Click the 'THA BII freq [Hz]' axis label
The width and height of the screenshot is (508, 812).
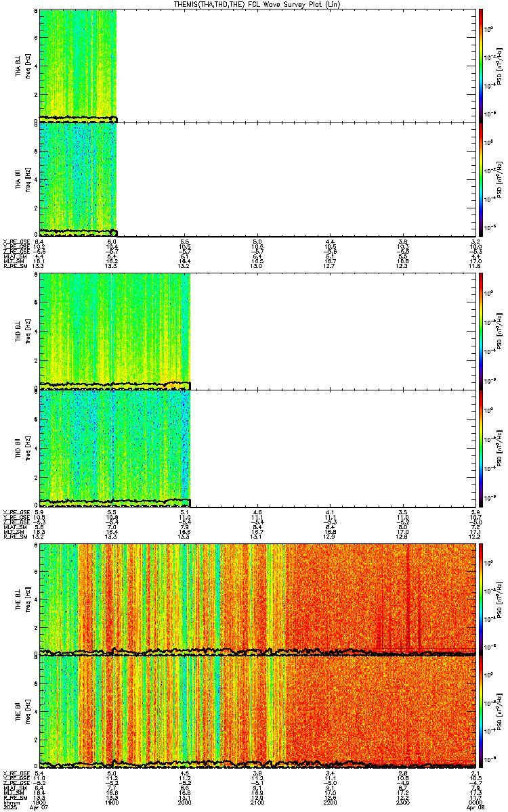22,179
